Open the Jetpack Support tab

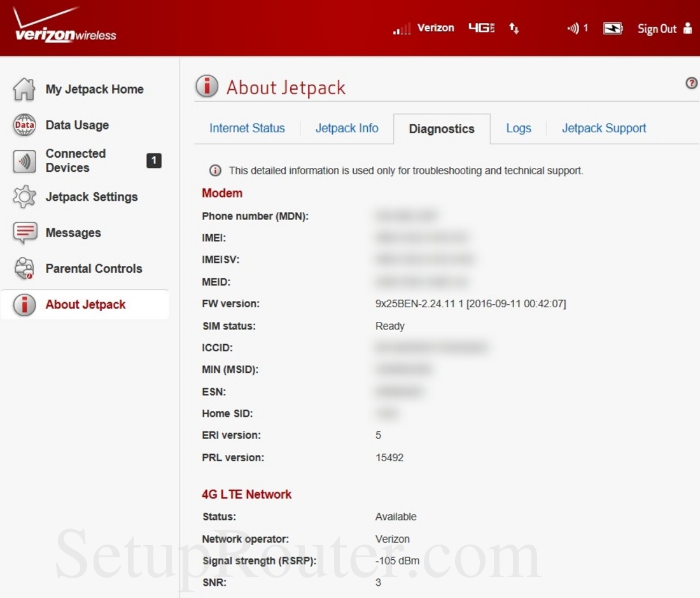coord(603,128)
